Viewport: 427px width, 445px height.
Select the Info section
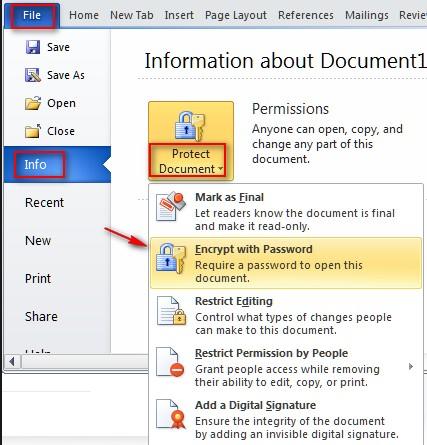coord(57,164)
